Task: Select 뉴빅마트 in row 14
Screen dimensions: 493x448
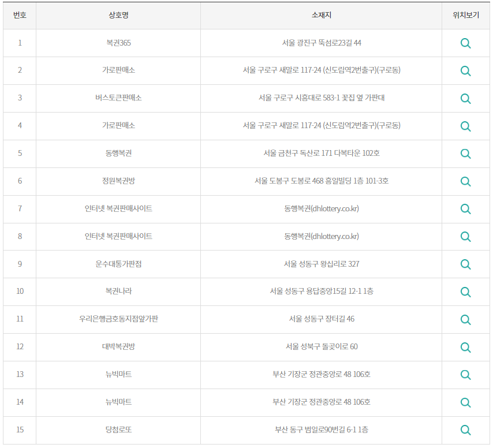Action: point(118,402)
